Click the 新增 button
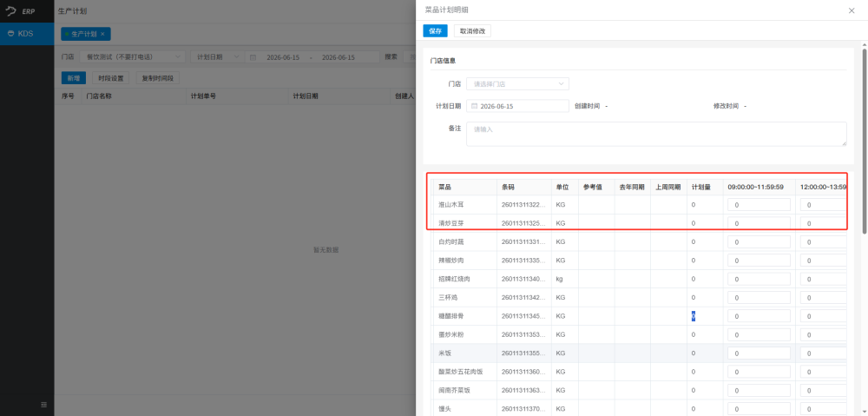Viewport: 868px width, 416px height. pos(73,78)
